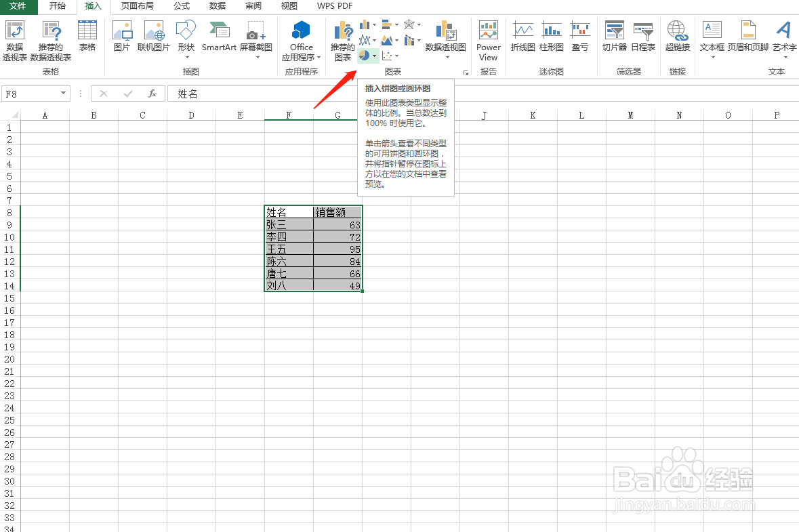
Task: Expand the radar chart dropdown arrow
Action: click(419, 24)
